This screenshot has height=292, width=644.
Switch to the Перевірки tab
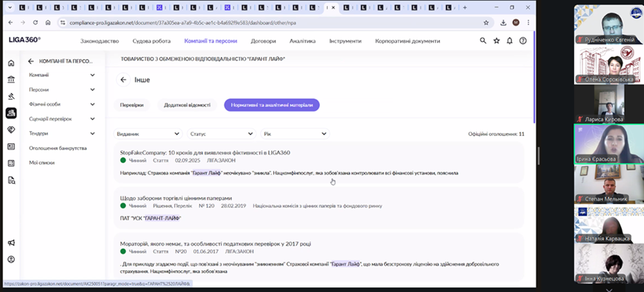131,105
